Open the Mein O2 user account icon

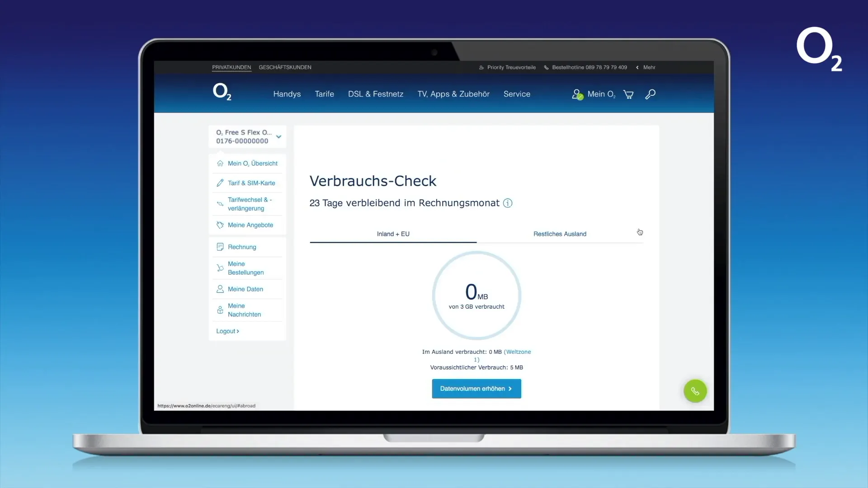(x=577, y=94)
